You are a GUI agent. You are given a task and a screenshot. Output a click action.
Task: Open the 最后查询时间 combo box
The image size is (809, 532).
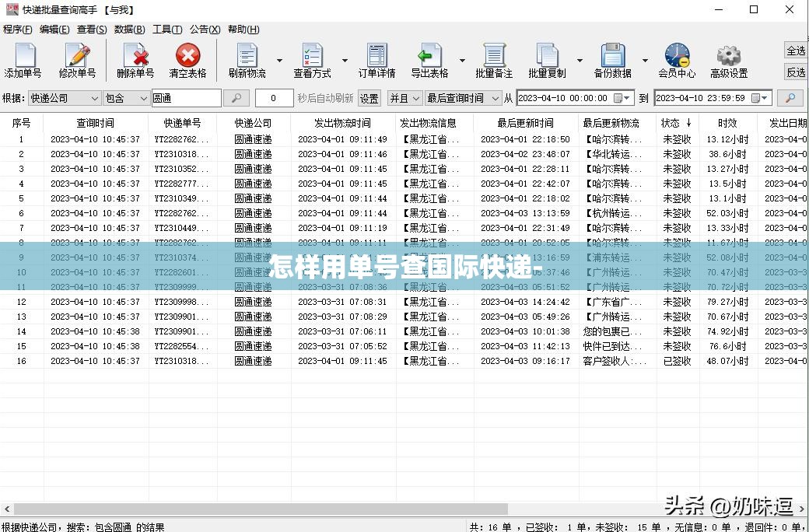(x=464, y=98)
